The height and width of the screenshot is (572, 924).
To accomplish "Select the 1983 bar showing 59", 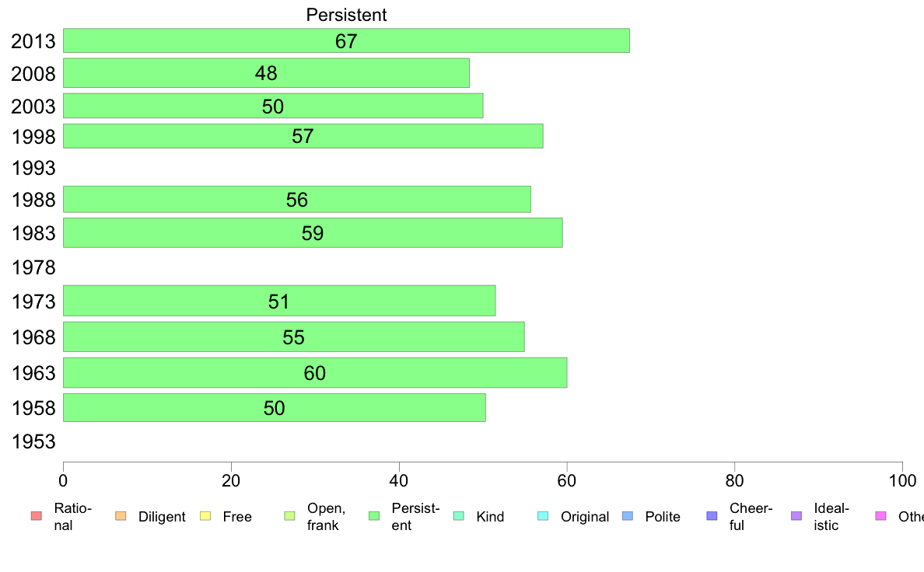I will (313, 232).
